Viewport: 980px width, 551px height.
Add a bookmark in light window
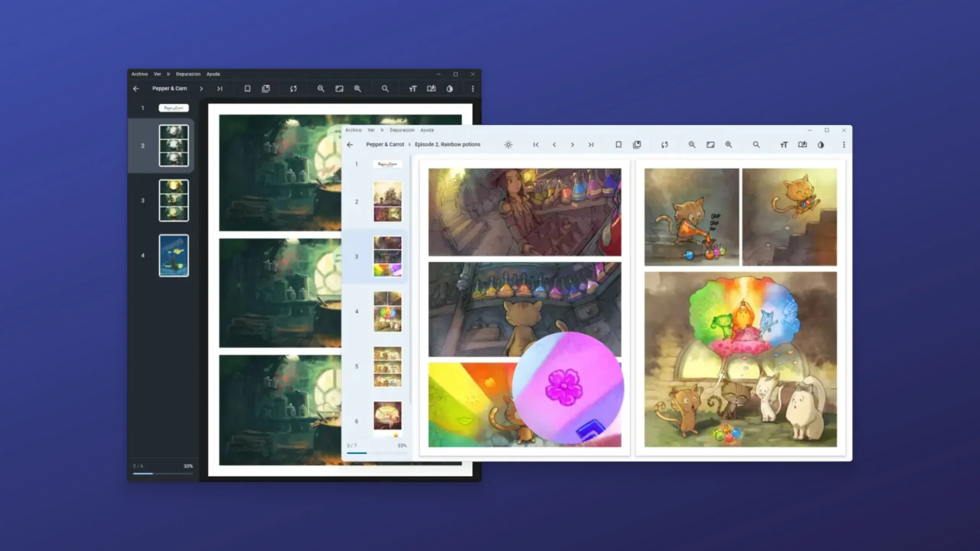coord(618,145)
